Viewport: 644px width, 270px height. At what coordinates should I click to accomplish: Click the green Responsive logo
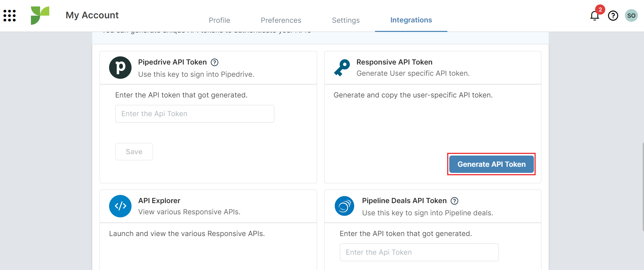tap(40, 16)
